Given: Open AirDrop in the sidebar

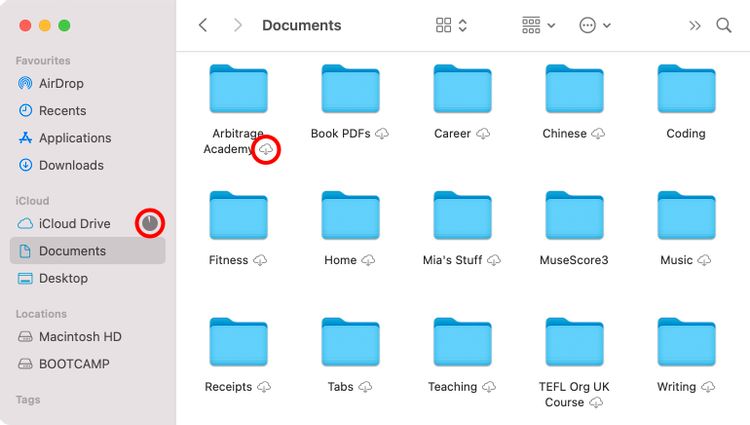Looking at the screenshot, I should tap(87, 83).
